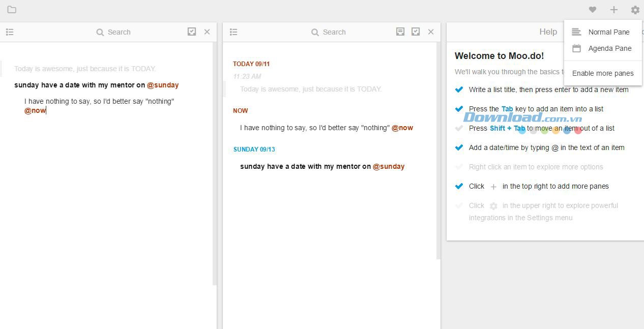Toggle the completed-items checkbox in the agenda pane

point(416,32)
